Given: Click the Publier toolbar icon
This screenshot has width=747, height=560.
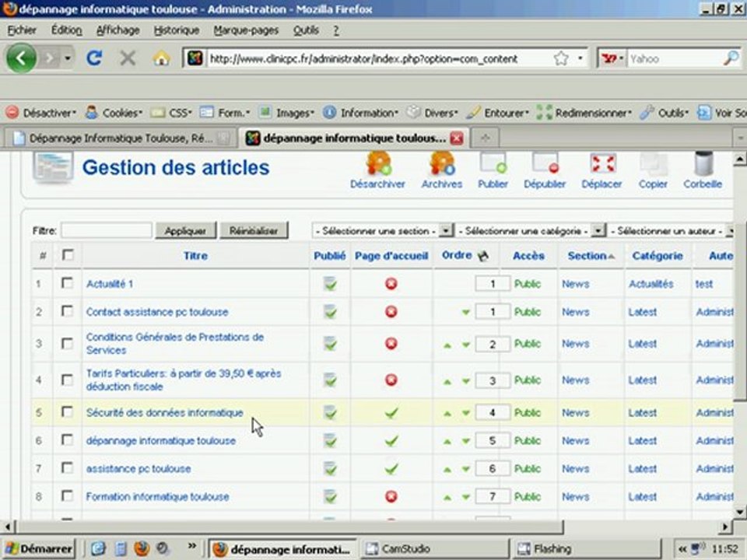Looking at the screenshot, I should coord(493,170).
